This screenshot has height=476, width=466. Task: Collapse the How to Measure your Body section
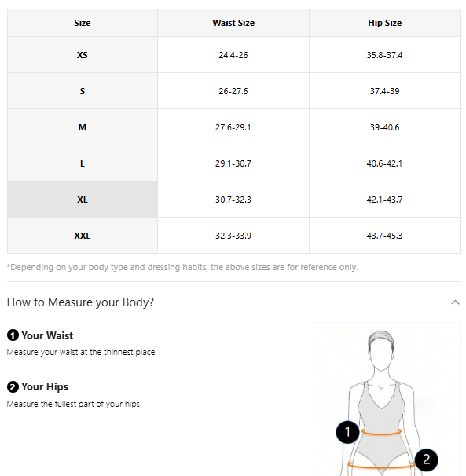pos(455,302)
